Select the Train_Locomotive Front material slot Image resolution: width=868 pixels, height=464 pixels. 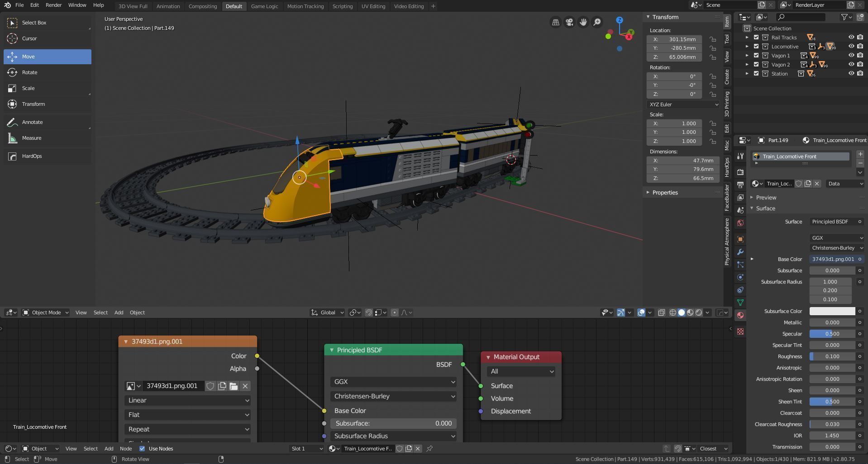[x=801, y=156]
